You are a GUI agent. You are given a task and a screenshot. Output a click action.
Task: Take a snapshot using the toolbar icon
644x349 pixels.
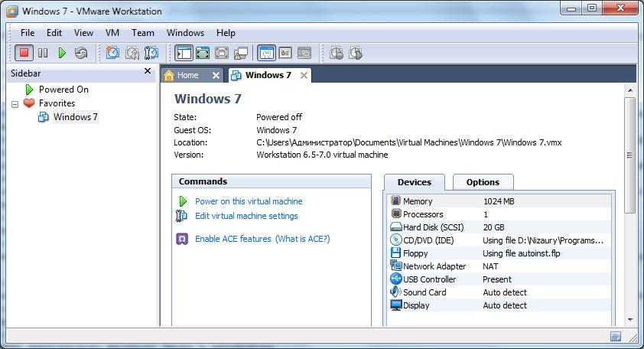click(113, 53)
